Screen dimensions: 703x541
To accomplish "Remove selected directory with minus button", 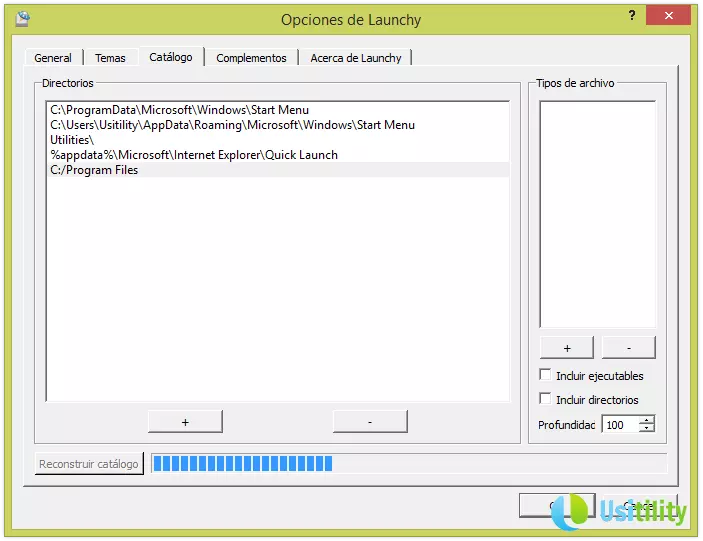I will (370, 422).
